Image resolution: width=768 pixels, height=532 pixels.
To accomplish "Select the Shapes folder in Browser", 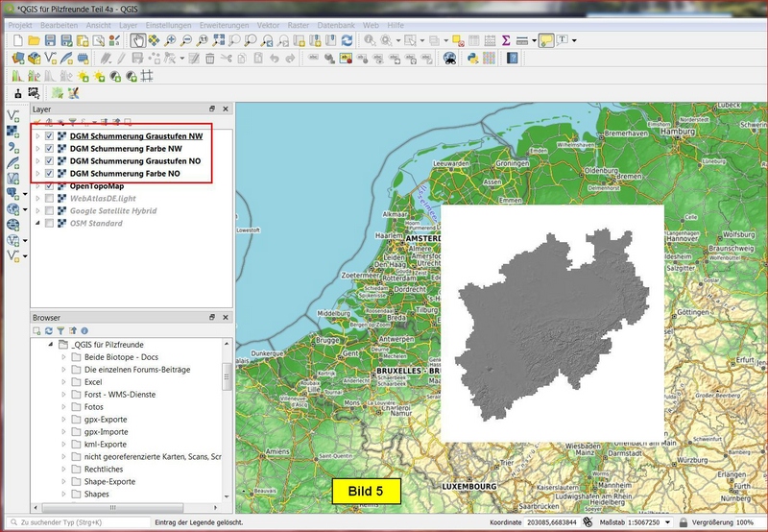I will (97, 494).
